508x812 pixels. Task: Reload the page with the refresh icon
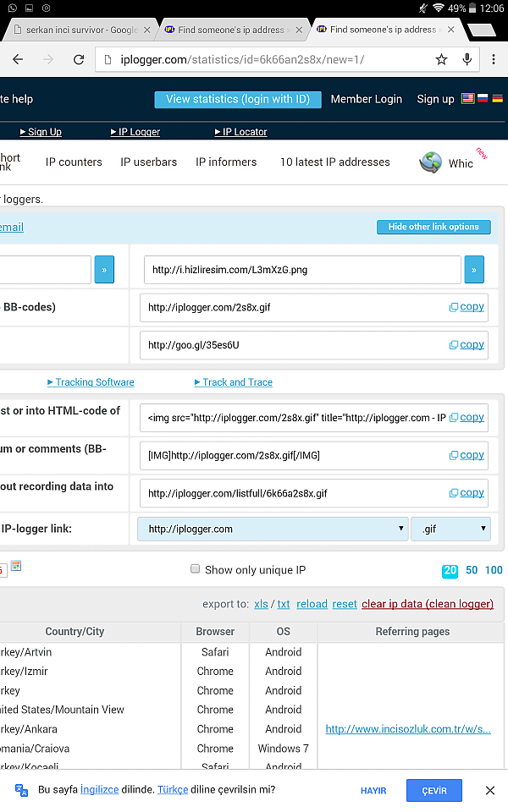click(x=79, y=59)
